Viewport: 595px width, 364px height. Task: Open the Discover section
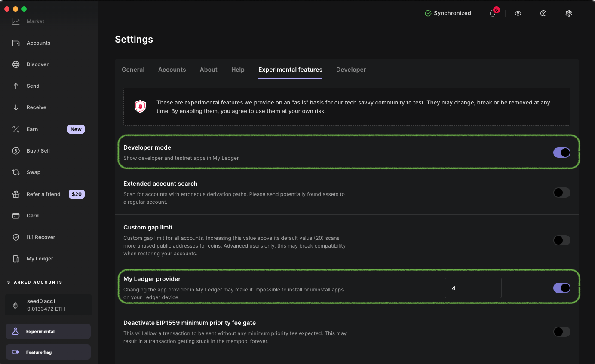pyautogui.click(x=37, y=64)
